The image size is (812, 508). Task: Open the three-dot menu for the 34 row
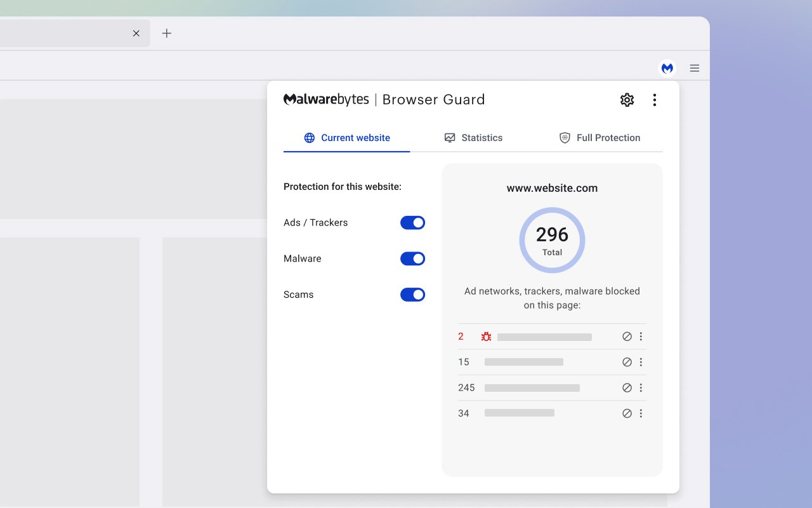[641, 413]
